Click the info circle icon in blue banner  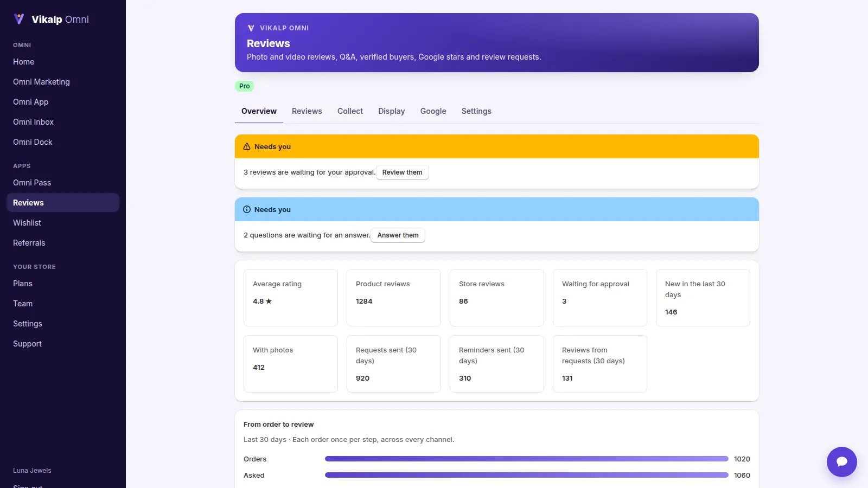[x=247, y=209]
